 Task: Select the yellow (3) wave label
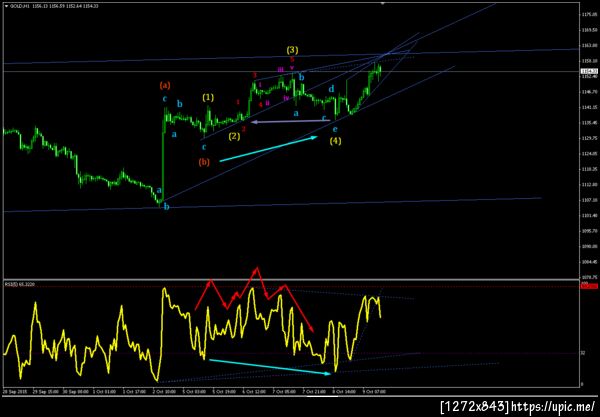pos(292,50)
